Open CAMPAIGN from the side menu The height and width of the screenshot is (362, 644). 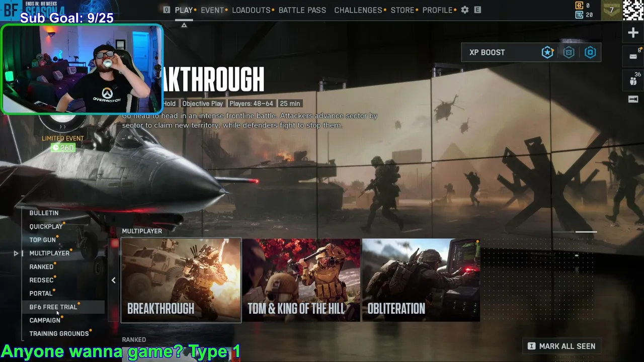tap(45, 320)
